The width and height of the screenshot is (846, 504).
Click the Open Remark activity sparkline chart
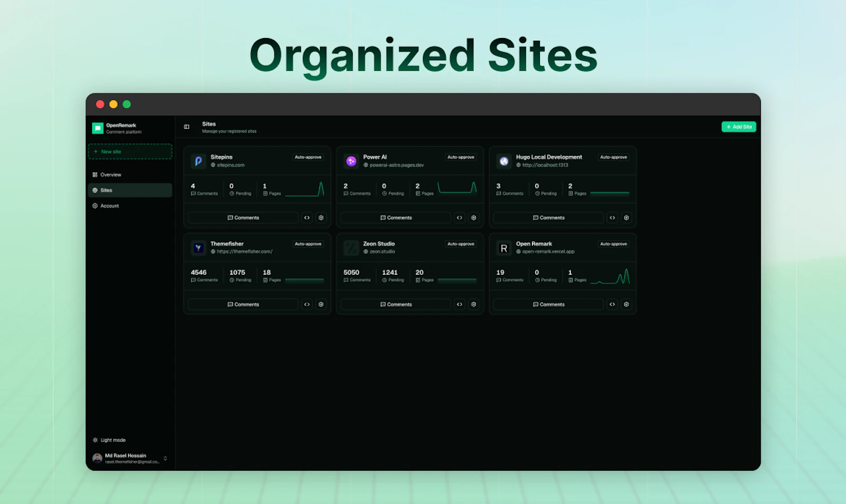(610, 276)
